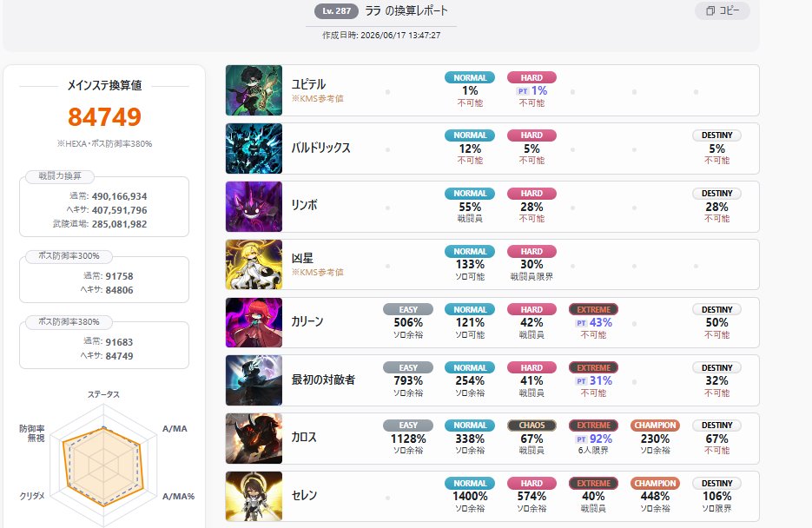Click the PT icon in カリーン EXTREME
The height and width of the screenshot is (528, 812).
tap(581, 323)
